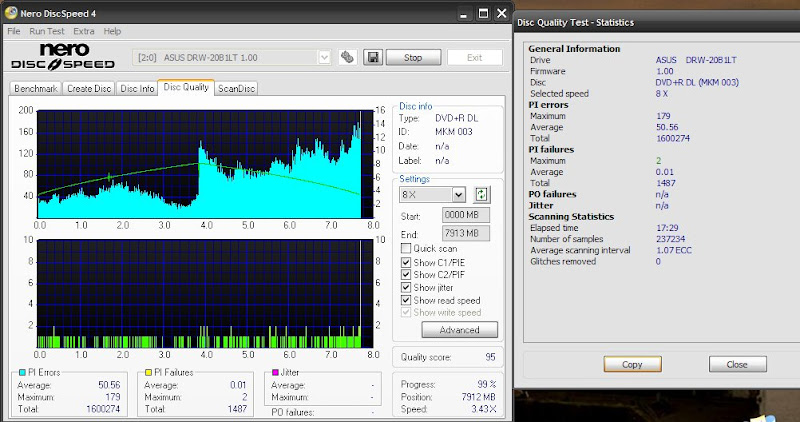800x422 pixels.
Task: Click the yellow PI Failures color swatch
Action: [x=148, y=373]
